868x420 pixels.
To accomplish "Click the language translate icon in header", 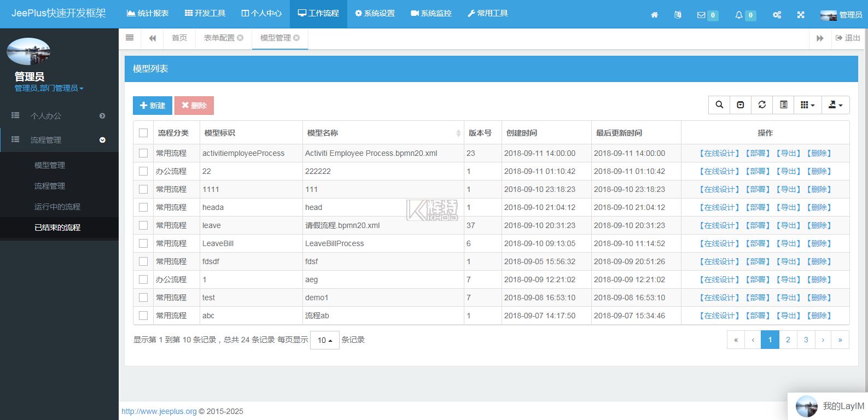I will pyautogui.click(x=678, y=15).
